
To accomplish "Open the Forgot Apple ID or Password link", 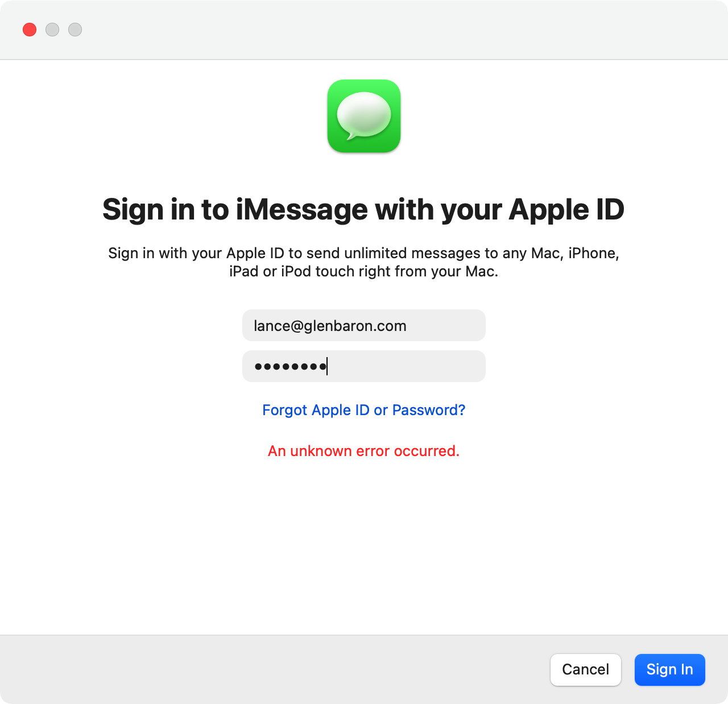I will 364,410.
